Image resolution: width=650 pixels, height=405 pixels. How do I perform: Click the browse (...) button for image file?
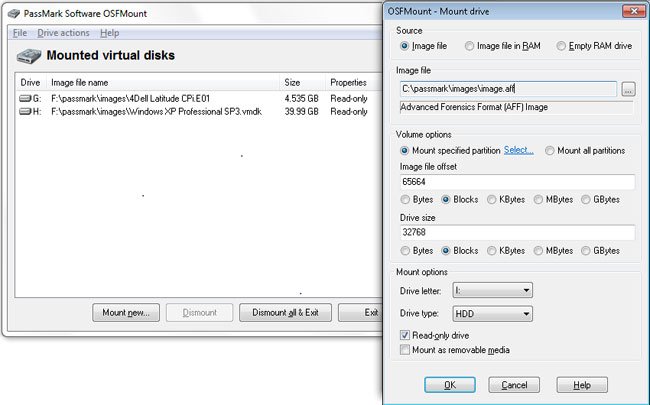(628, 89)
